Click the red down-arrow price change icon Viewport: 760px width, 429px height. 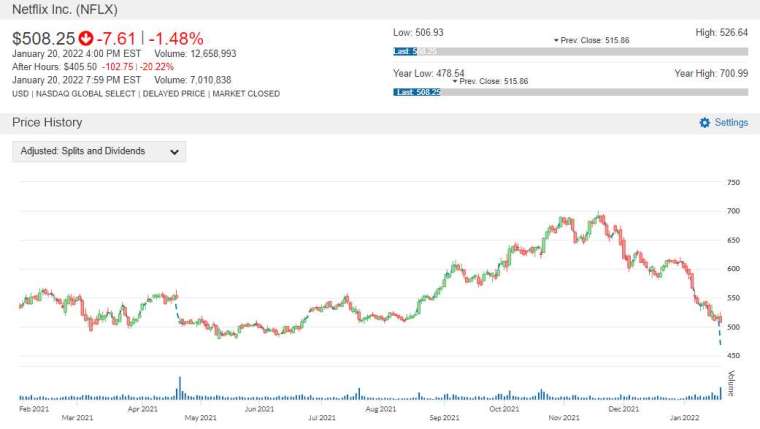86,38
